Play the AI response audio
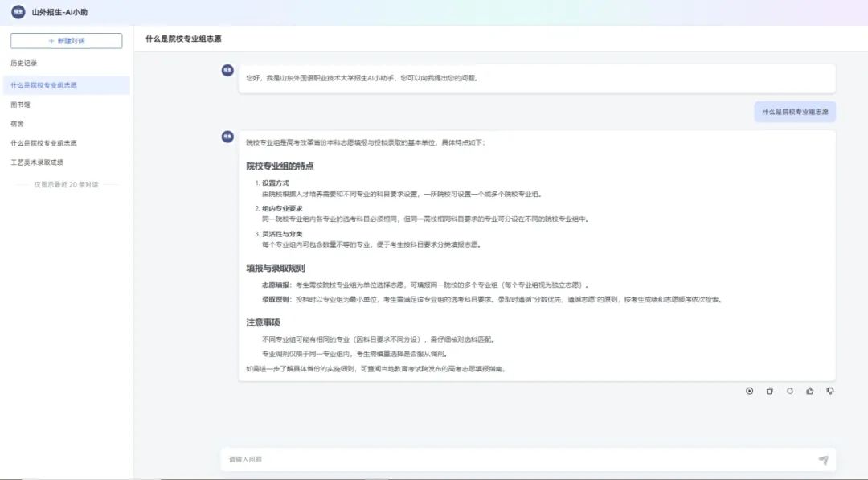Screen dimensions: 868x480 coord(749,391)
